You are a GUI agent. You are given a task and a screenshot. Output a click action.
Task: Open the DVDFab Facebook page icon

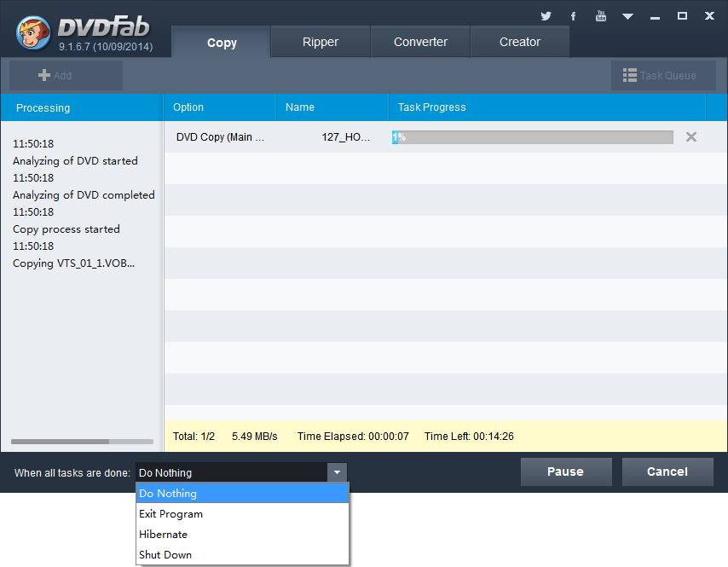(x=574, y=16)
